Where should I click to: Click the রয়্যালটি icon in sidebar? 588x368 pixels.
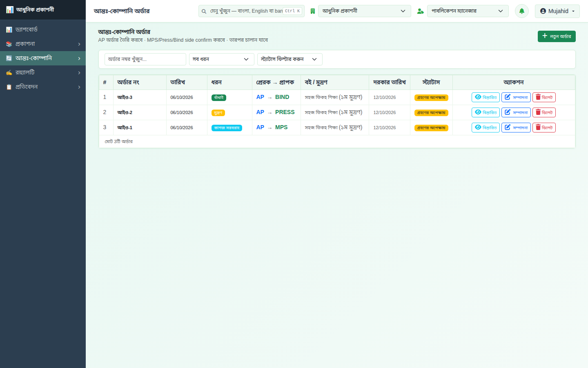click(9, 72)
